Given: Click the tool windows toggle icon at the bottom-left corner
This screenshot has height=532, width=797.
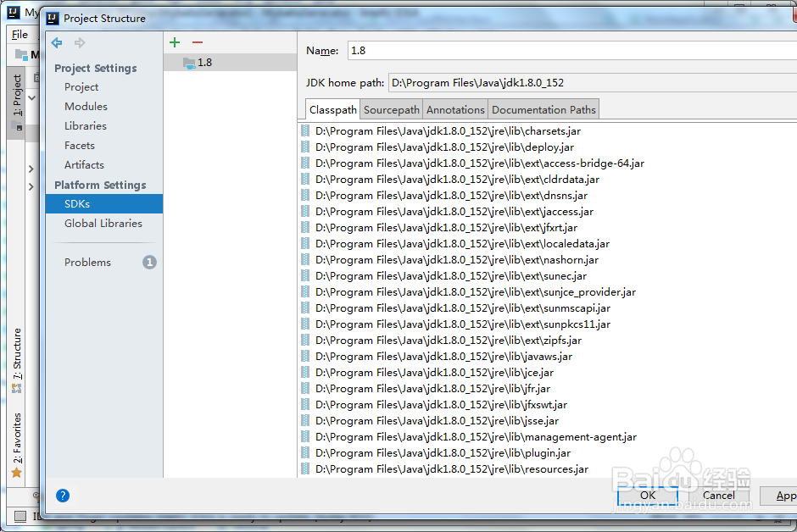Looking at the screenshot, I should click(20, 516).
